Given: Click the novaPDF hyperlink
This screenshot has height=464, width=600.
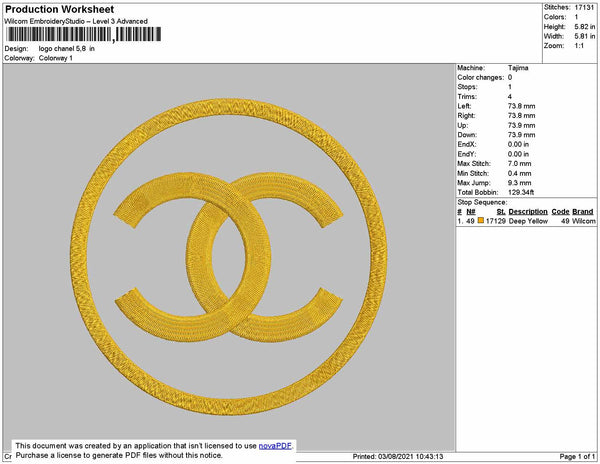Looking at the screenshot, I should [275, 446].
